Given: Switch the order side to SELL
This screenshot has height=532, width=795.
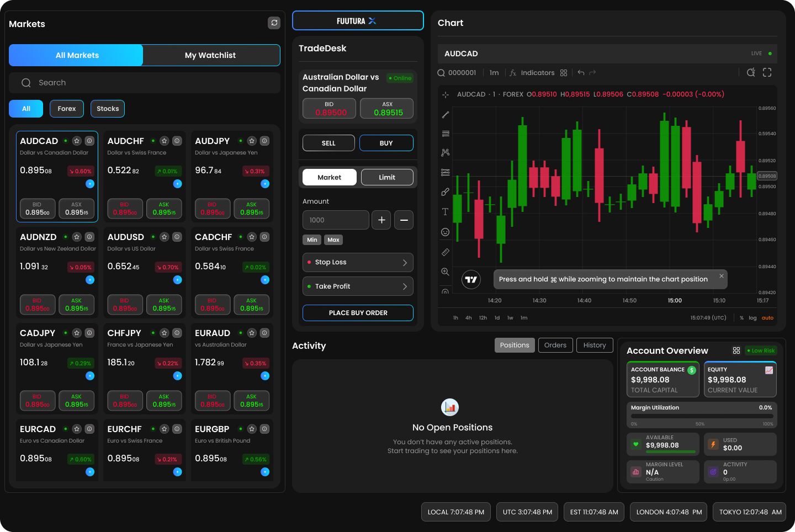Looking at the screenshot, I should point(328,142).
